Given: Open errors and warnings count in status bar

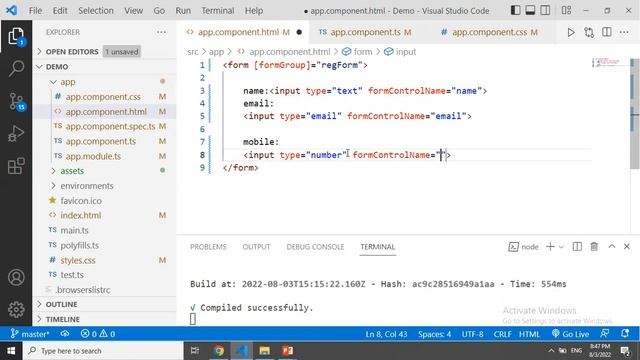Looking at the screenshot, I should (x=98, y=334).
